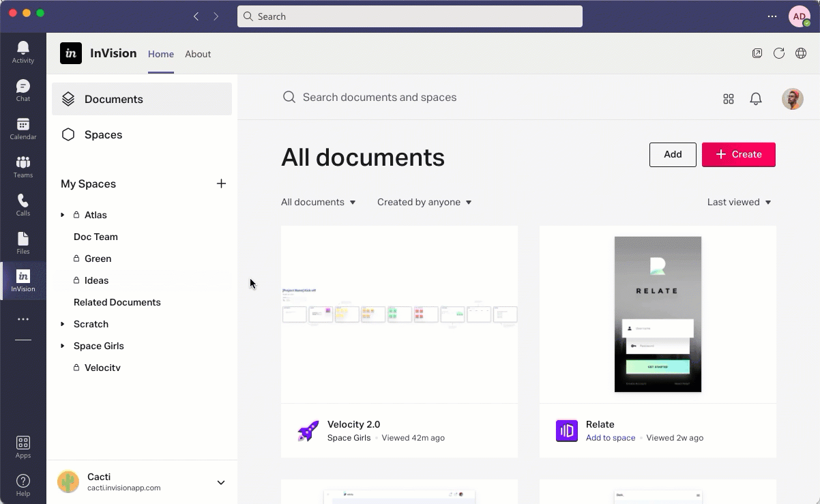Click the Relate document icon
The image size is (820, 504).
coord(566,430)
